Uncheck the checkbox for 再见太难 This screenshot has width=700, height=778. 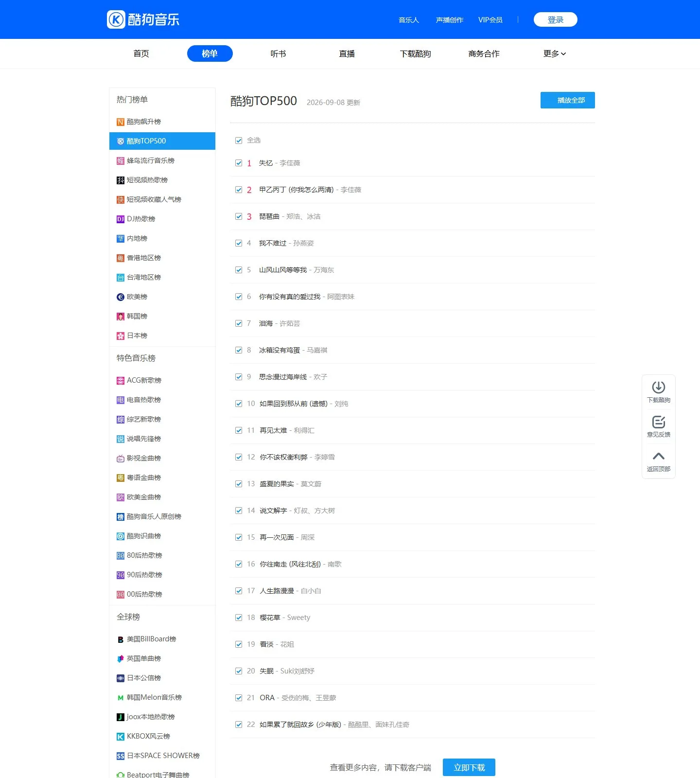239,430
